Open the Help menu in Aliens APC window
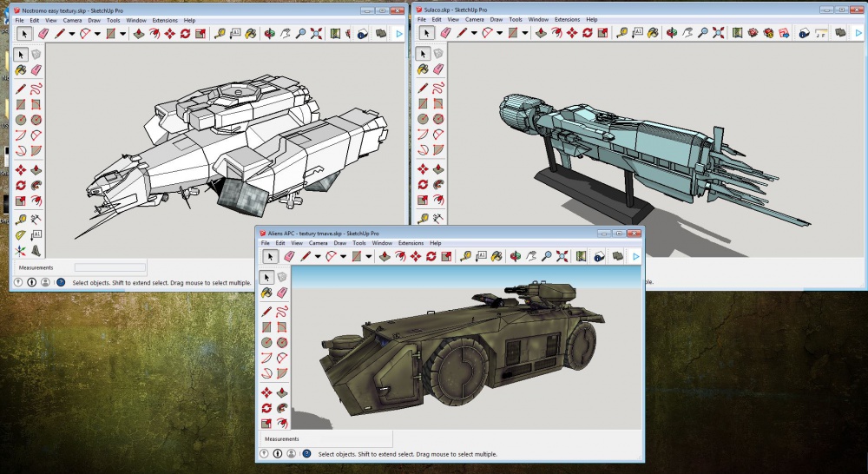Screen dimensions: 868x474 tap(436, 243)
